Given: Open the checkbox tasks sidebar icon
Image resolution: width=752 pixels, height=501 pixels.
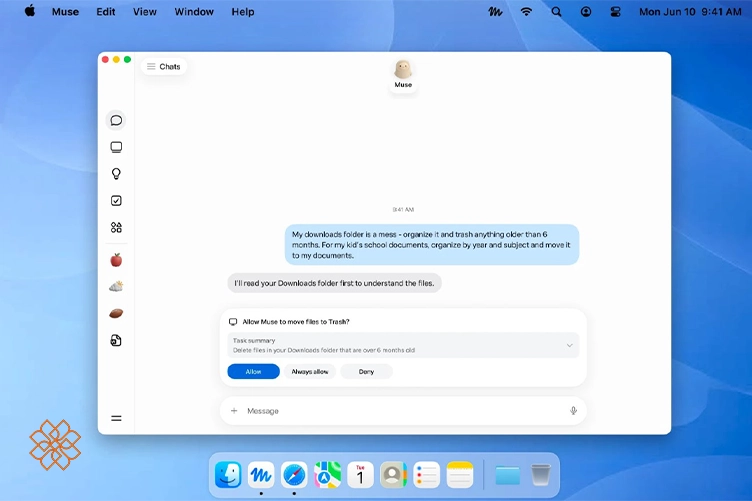Looking at the screenshot, I should pos(116,200).
